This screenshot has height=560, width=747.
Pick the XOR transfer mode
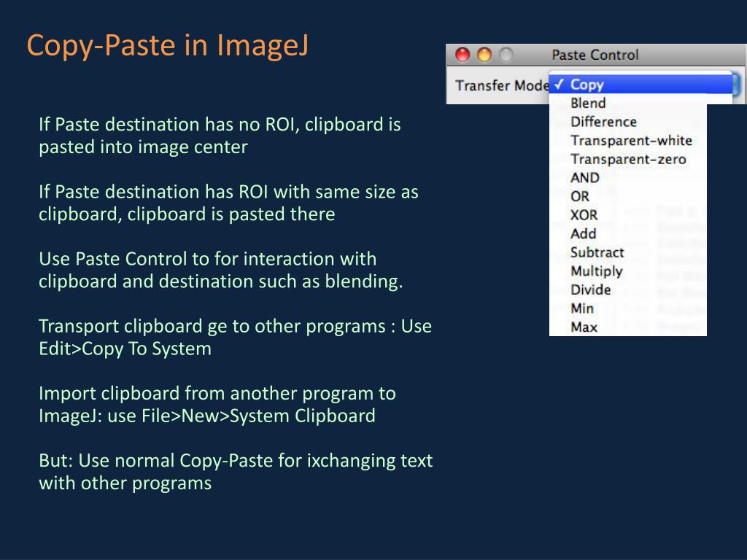click(x=628, y=215)
